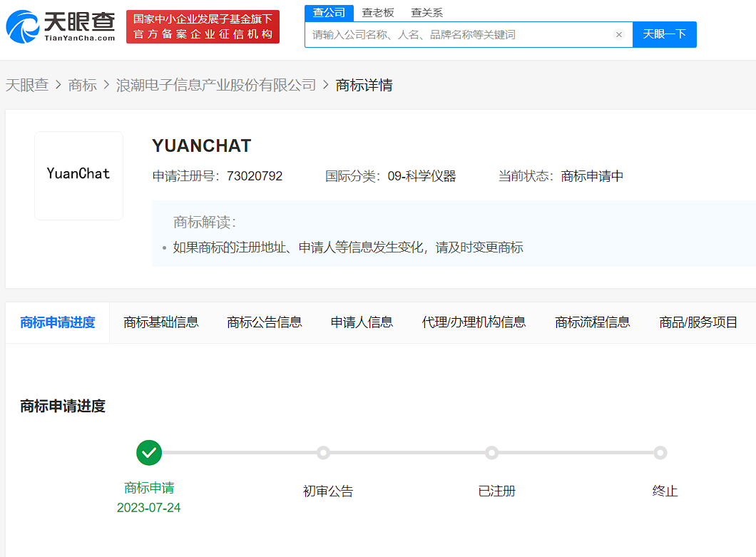Switch to 申请人信息 tab
The width and height of the screenshot is (756, 557).
point(362,322)
